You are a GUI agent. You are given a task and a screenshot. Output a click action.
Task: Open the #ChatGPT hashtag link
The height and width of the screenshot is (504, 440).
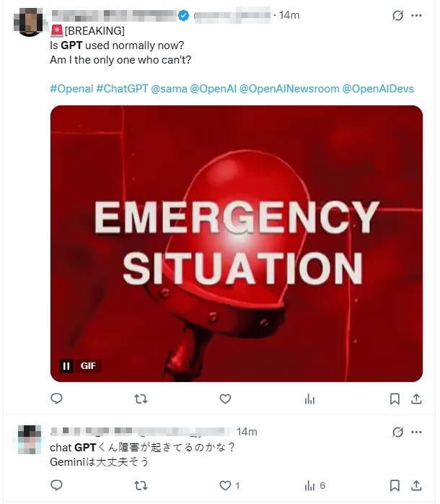[x=123, y=89]
